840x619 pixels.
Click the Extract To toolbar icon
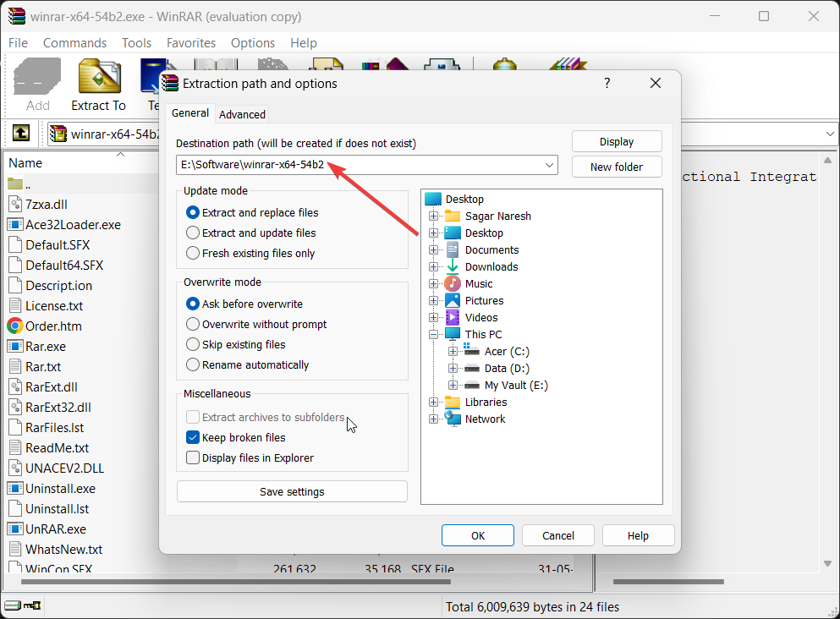click(x=99, y=77)
